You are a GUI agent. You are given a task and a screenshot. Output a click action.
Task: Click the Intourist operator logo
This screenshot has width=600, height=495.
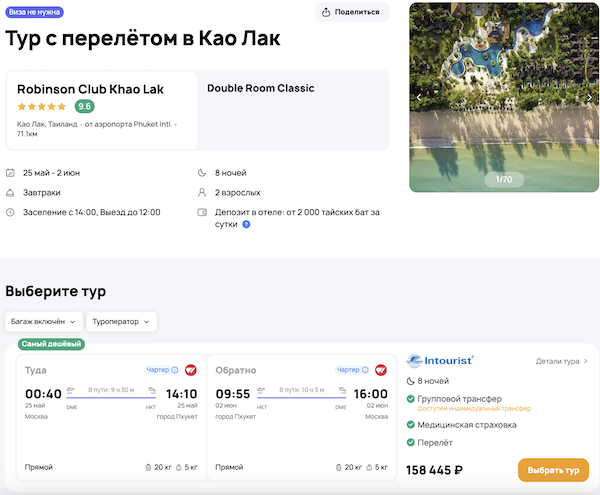click(x=440, y=360)
